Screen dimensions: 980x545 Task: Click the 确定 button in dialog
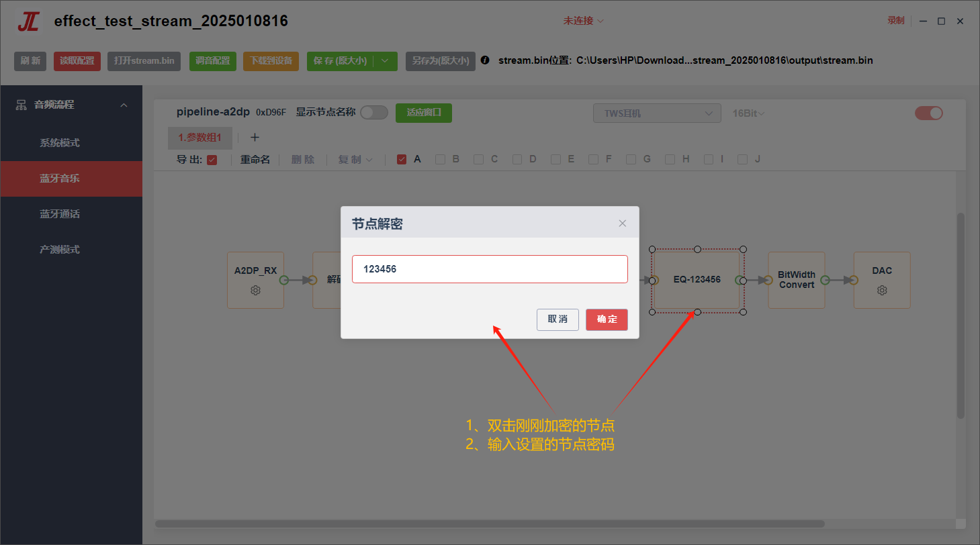pyautogui.click(x=607, y=319)
